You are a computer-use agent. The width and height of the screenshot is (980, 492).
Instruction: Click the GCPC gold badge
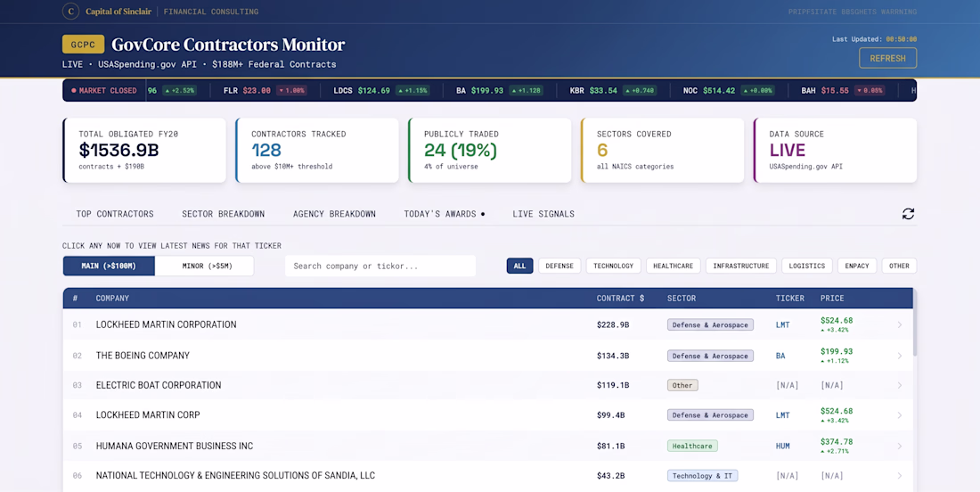coord(83,45)
